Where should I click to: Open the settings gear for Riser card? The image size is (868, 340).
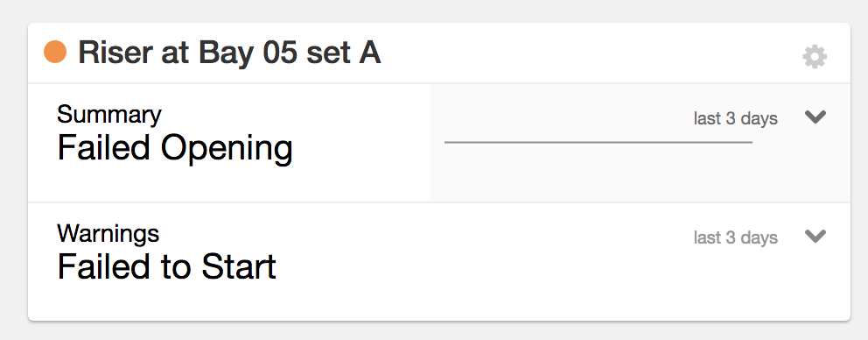(x=815, y=57)
